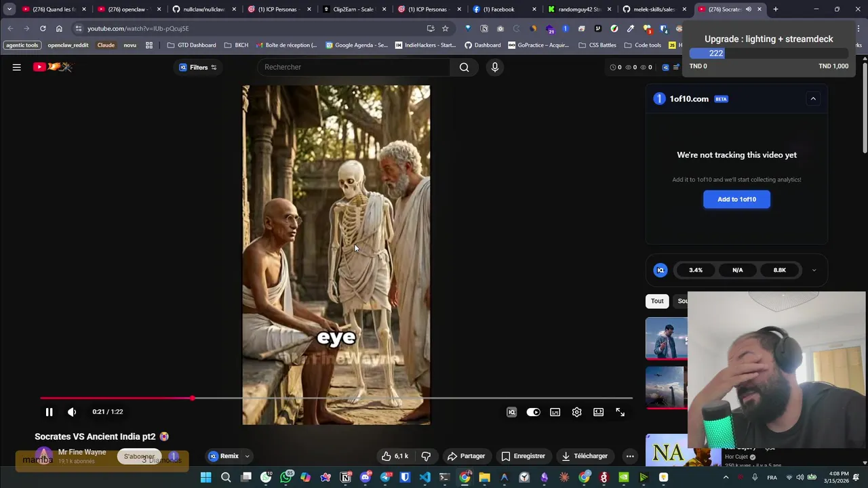Image resolution: width=868 pixels, height=488 pixels.
Task: Switch to melek-skills GitHub tab
Action: (x=655, y=9)
